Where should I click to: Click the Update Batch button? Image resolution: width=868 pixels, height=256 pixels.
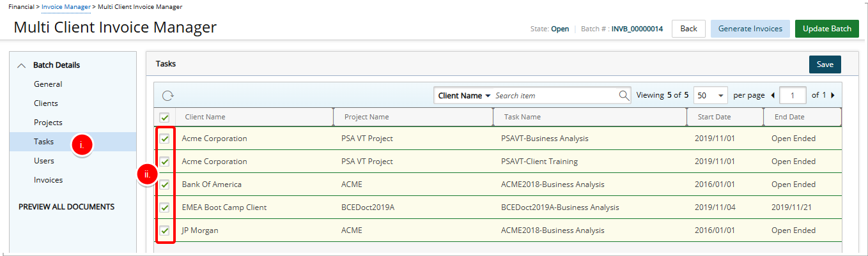click(x=827, y=29)
